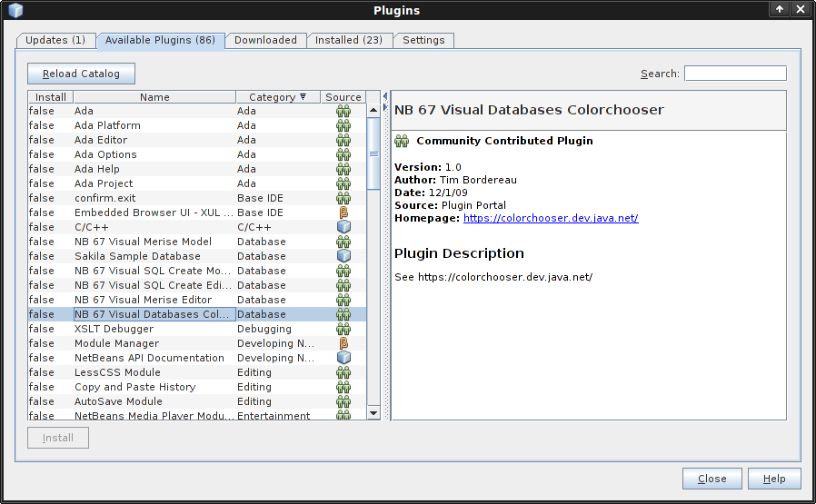Click the scrollbar down arrow of the plugin list

click(373, 413)
